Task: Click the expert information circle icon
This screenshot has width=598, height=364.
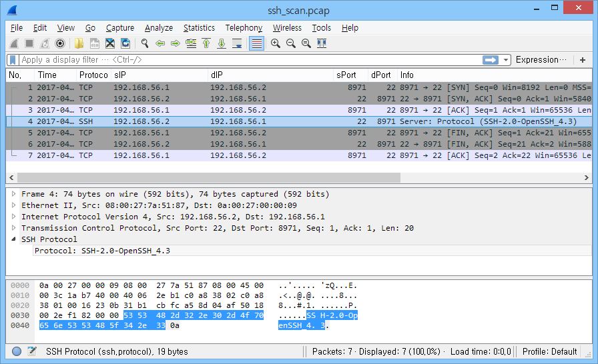Action: [x=17, y=351]
